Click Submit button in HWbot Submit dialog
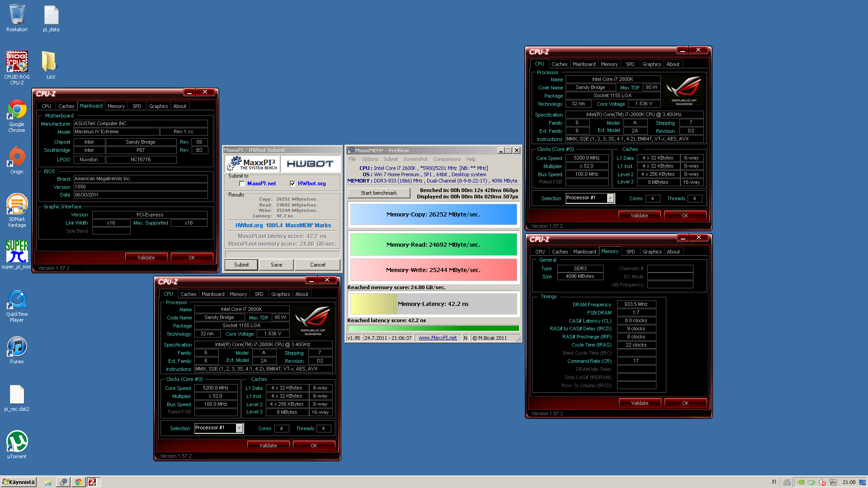868x488 pixels. pyautogui.click(x=241, y=265)
